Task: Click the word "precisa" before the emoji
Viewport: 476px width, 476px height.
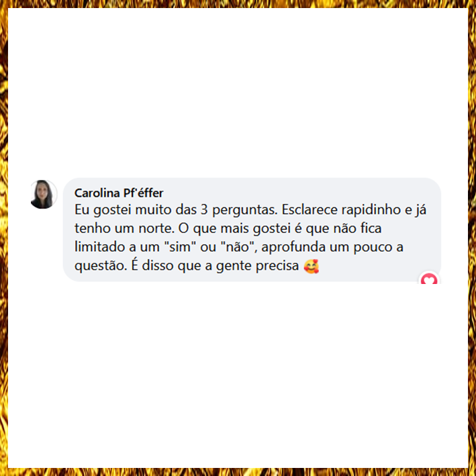Action: pyautogui.click(x=277, y=267)
